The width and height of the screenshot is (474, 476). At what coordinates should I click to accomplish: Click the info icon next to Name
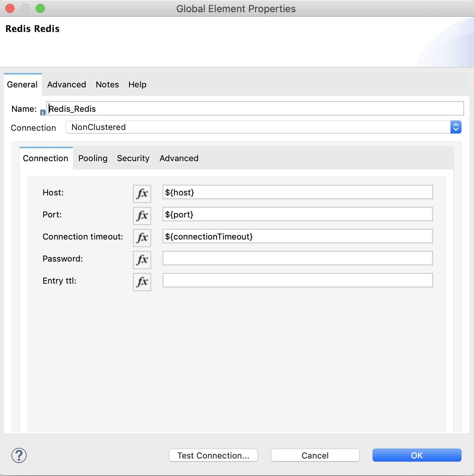43,113
